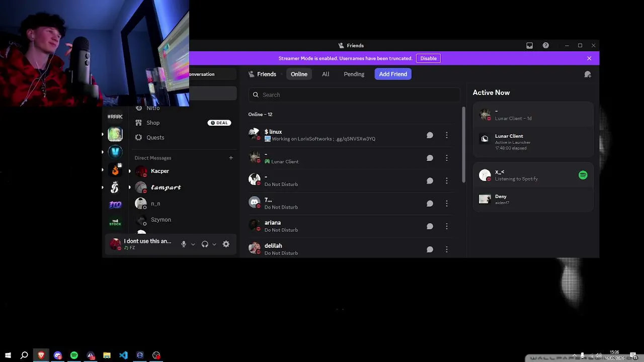This screenshot has height=362, width=644.
Task: Click the DEAL badge on Shop
Action: (x=219, y=123)
